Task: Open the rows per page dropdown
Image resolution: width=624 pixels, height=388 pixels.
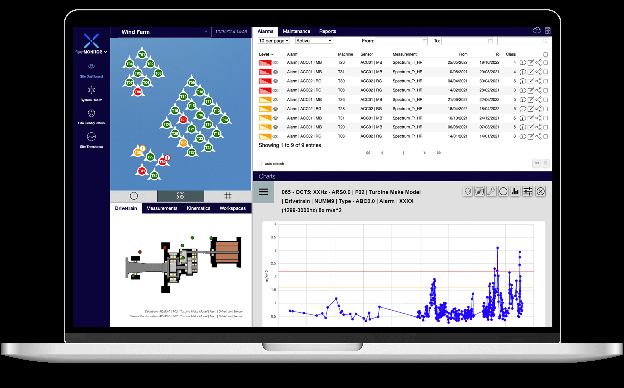Action: coord(274,41)
